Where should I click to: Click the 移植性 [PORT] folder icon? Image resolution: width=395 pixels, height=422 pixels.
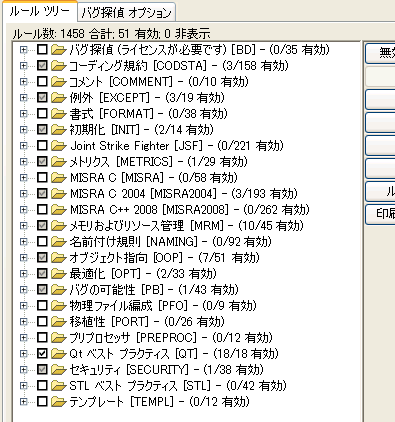59,322
